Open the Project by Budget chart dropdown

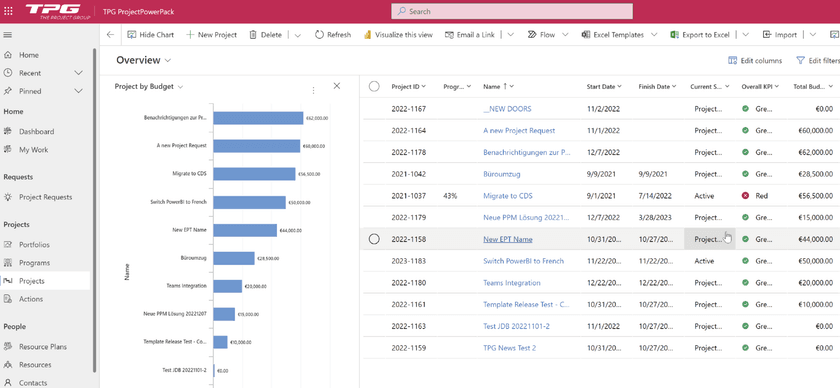point(149,86)
